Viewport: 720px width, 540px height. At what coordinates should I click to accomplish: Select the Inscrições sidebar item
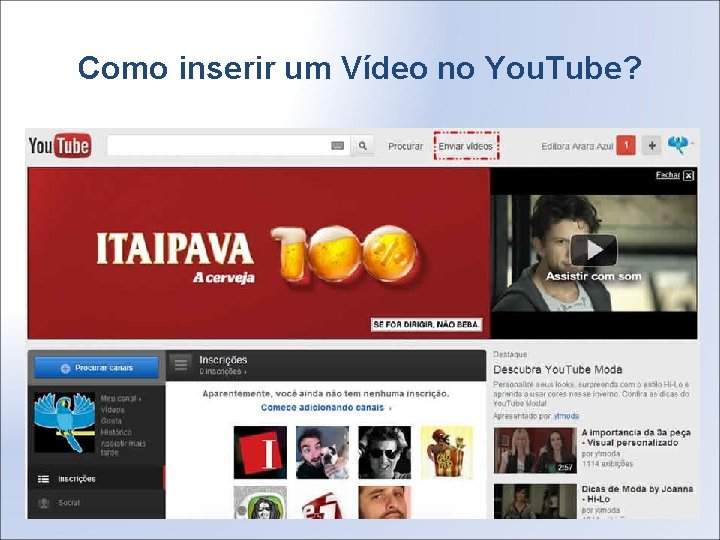click(x=96, y=479)
